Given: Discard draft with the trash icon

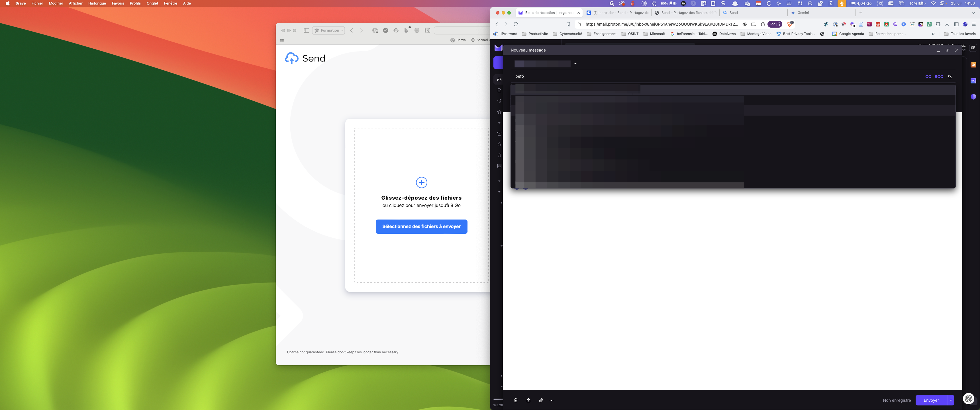Looking at the screenshot, I should click(x=515, y=400).
